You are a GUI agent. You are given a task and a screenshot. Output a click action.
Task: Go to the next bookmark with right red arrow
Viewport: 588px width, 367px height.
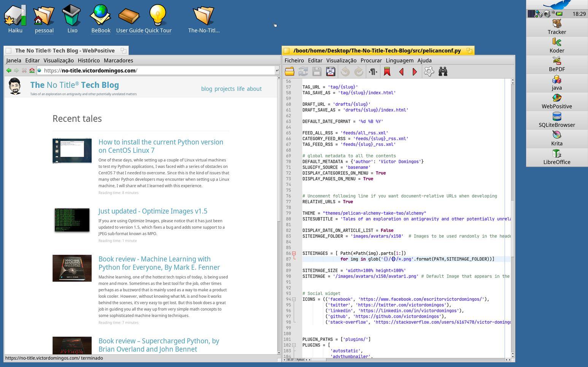(x=415, y=71)
